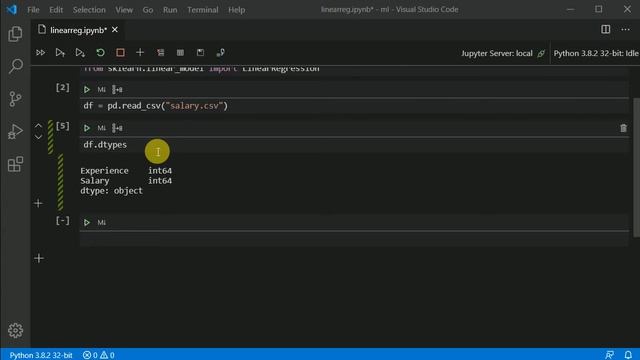Click the notebook vertical scrollbar
This screenshot has height=360, width=640.
[636, 167]
